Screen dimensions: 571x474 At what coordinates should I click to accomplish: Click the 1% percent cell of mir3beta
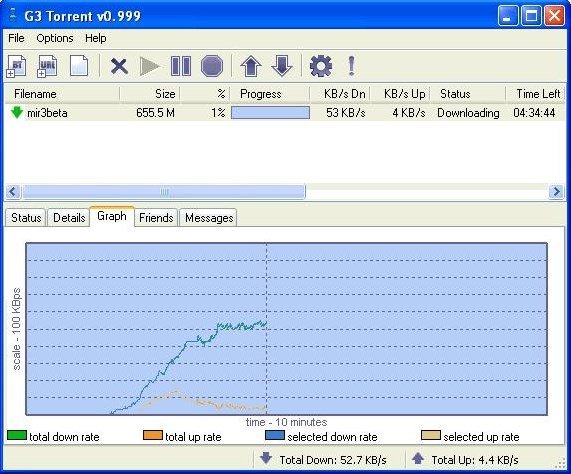click(x=218, y=113)
